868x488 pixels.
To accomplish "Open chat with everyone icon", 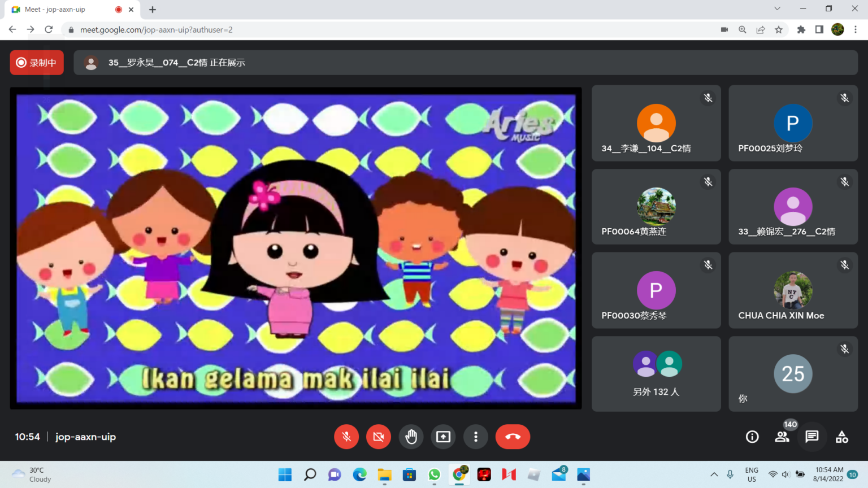I will (812, 437).
